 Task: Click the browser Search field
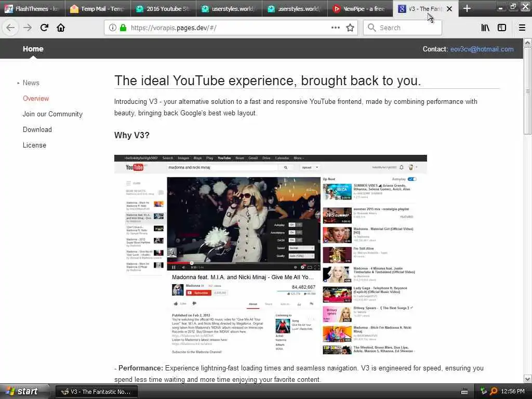403,28
